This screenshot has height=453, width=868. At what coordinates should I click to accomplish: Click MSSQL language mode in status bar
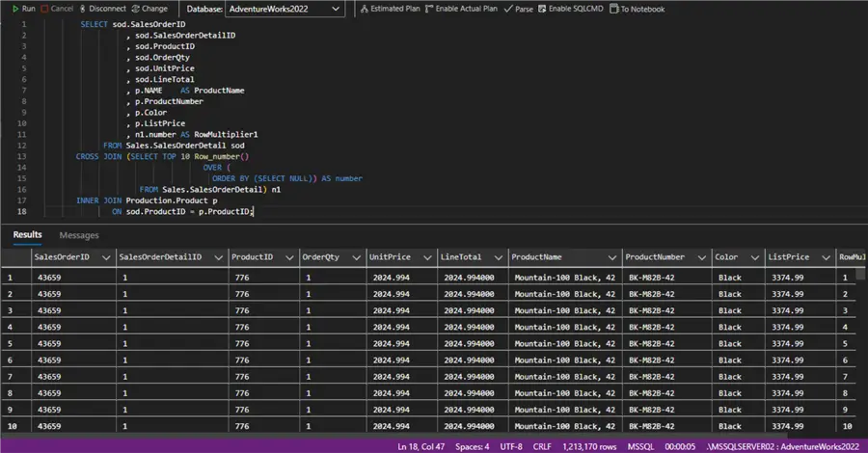640,446
